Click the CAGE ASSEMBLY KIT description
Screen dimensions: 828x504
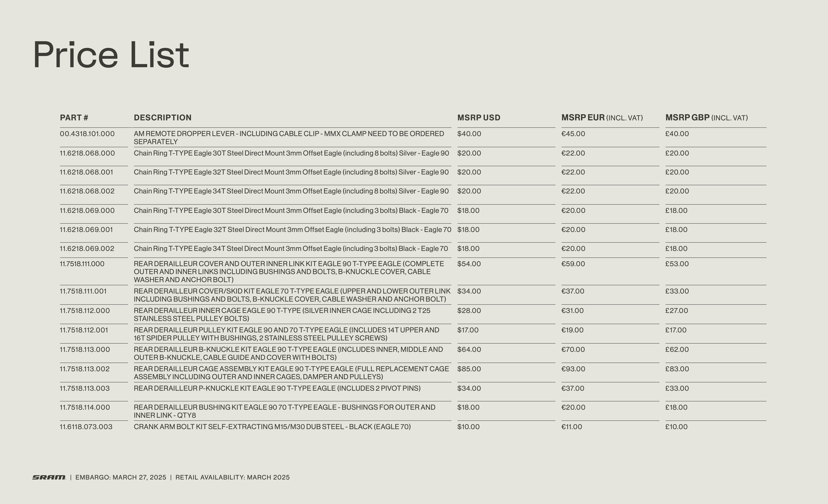(x=291, y=373)
